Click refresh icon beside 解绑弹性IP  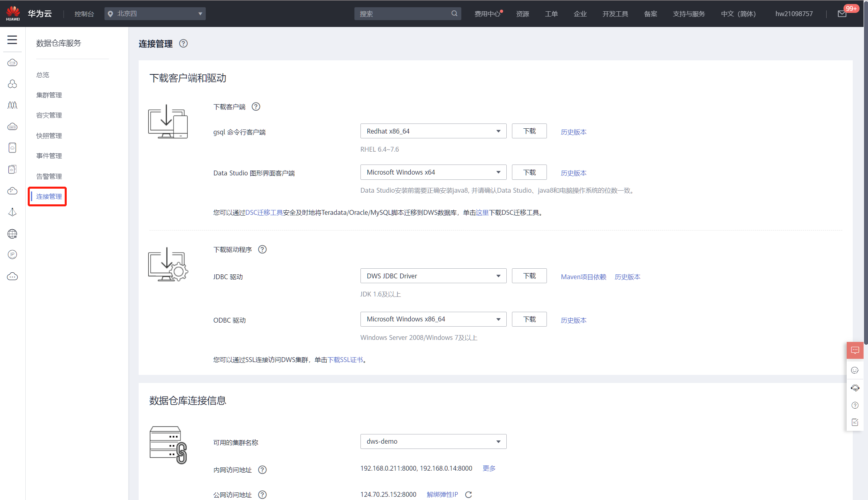468,495
